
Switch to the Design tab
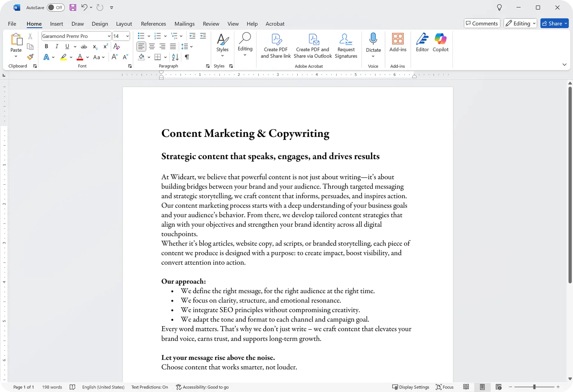(100, 24)
